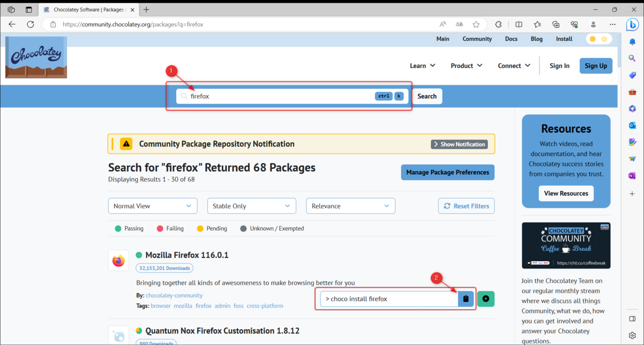
Task: Open the sidebar search tool
Action: click(632, 58)
